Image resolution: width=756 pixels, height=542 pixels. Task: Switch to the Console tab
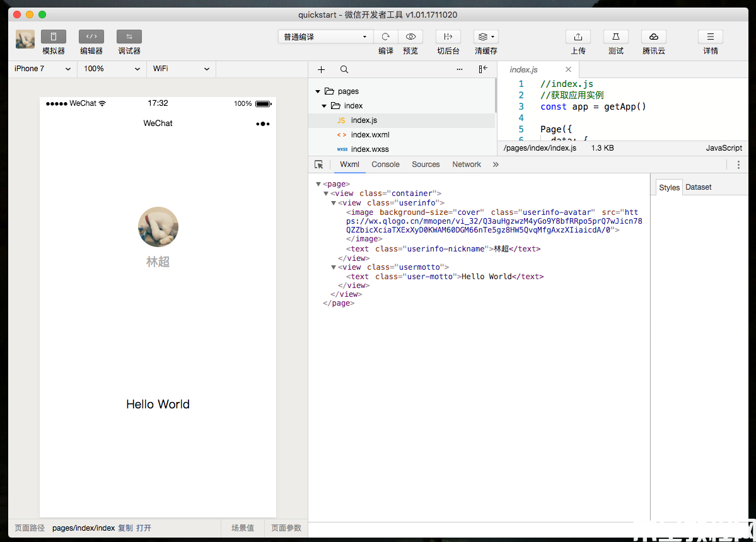[385, 164]
